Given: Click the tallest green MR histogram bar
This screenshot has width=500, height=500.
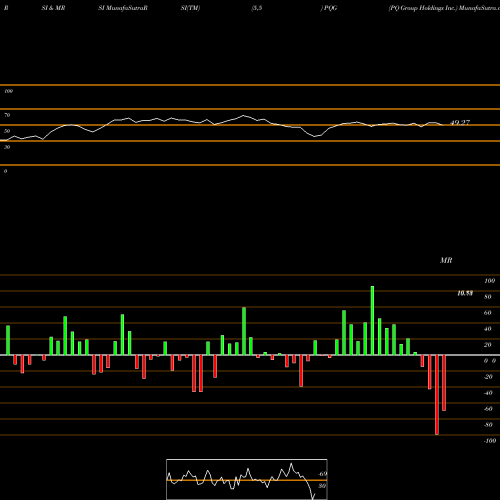Looking at the screenshot, I should [372, 320].
